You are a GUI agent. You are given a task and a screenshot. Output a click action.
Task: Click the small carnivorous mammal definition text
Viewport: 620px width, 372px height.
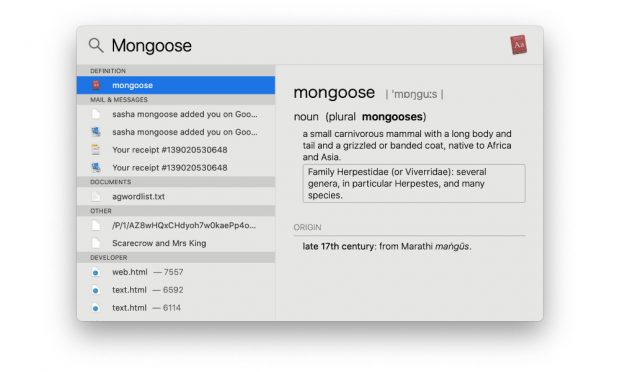point(407,145)
